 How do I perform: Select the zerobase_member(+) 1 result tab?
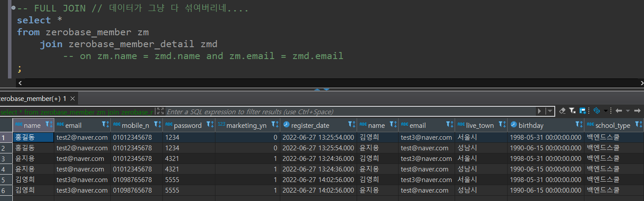tap(33, 98)
